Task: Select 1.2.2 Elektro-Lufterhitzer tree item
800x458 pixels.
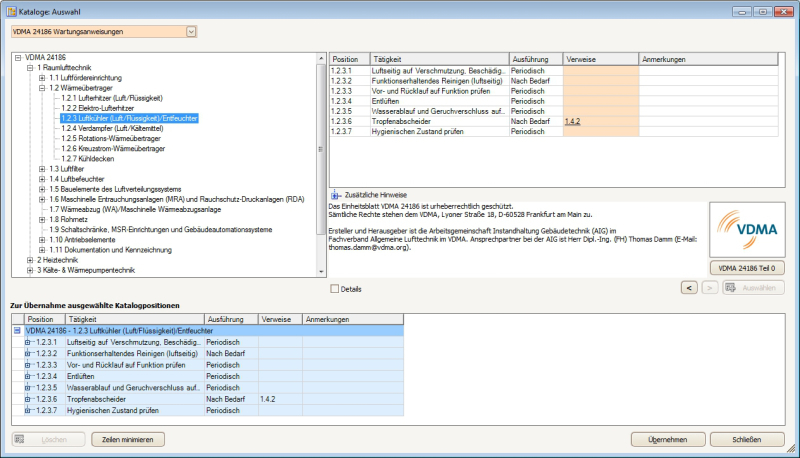Action: tap(97, 108)
